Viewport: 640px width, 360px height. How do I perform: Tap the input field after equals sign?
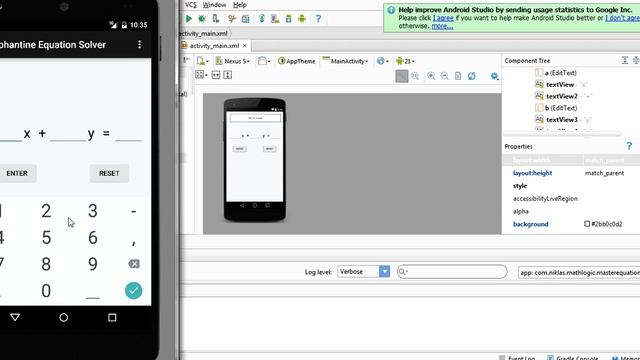coord(129,134)
